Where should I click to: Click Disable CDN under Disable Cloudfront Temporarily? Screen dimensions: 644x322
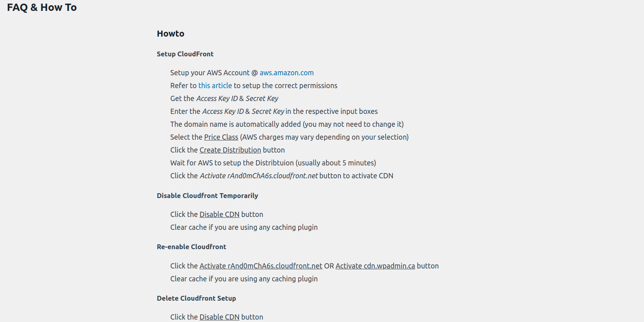tap(219, 215)
